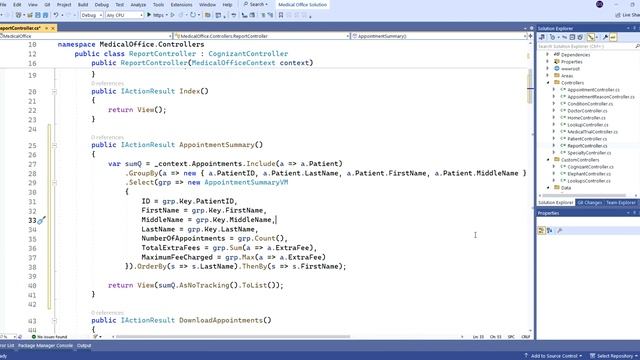
Task: Select DoctorController.cs in Solution Explorer
Action: (x=587, y=111)
